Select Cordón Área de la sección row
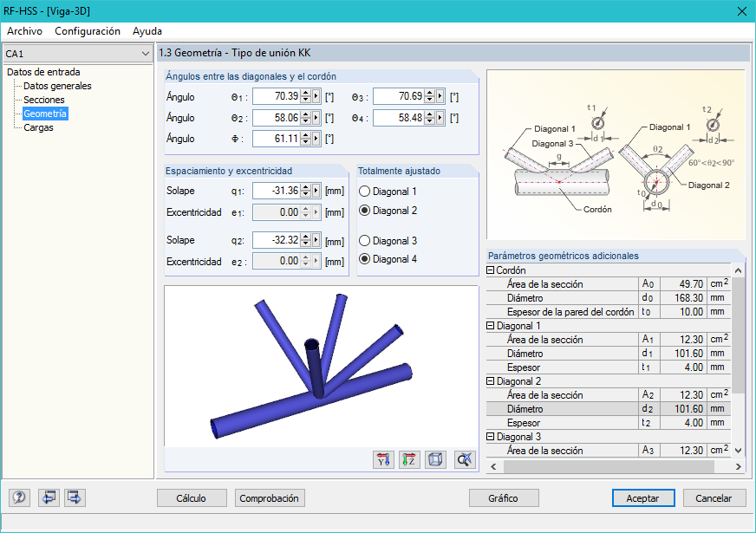 click(609, 284)
